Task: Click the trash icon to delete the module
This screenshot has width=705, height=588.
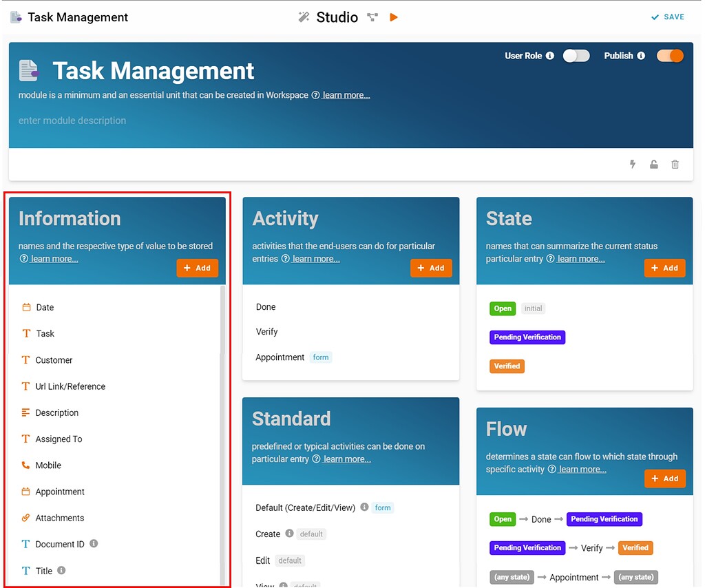Action: click(x=675, y=165)
